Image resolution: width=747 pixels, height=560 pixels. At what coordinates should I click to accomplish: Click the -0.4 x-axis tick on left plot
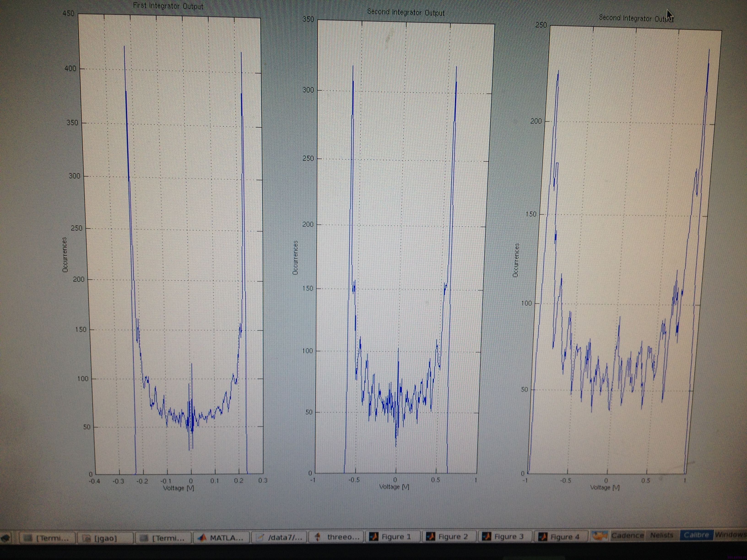coord(94,481)
